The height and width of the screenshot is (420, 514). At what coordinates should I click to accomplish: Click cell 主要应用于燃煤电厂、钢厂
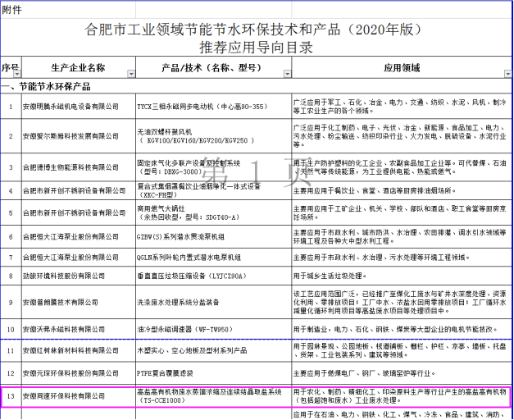tap(402, 373)
